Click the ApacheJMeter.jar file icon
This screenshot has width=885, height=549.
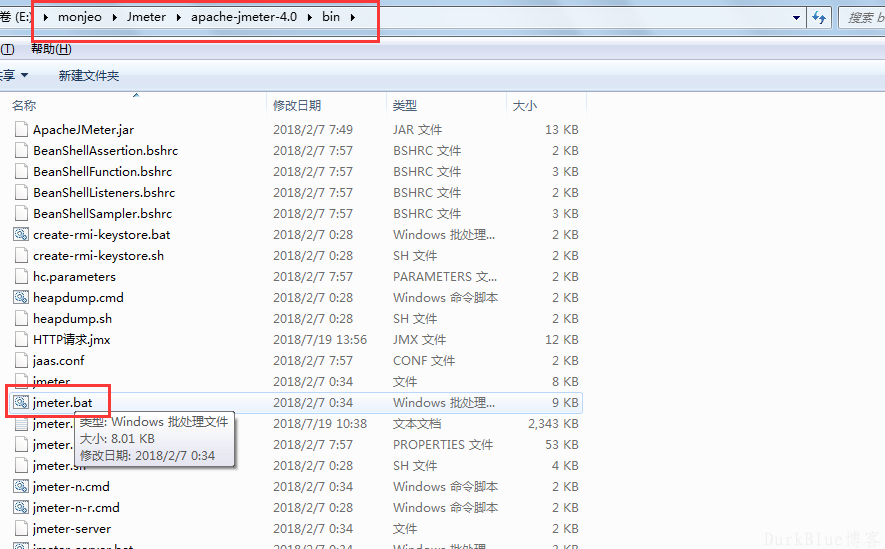(x=21, y=130)
